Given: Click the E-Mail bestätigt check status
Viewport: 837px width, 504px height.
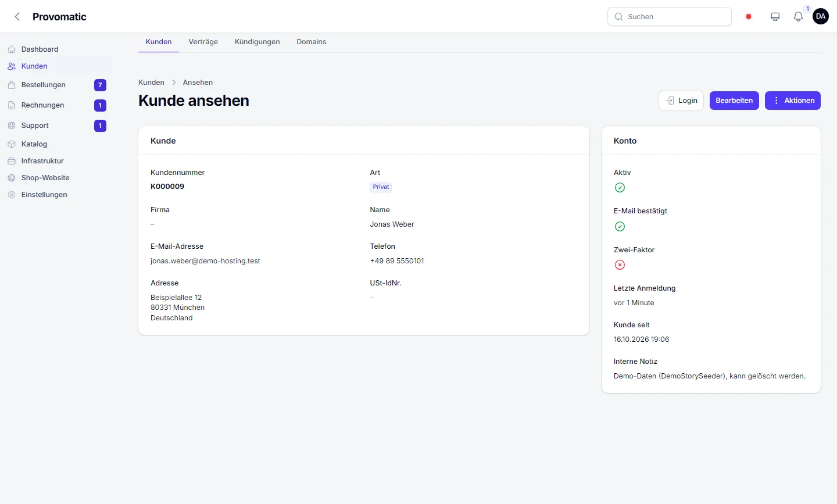Looking at the screenshot, I should point(620,226).
